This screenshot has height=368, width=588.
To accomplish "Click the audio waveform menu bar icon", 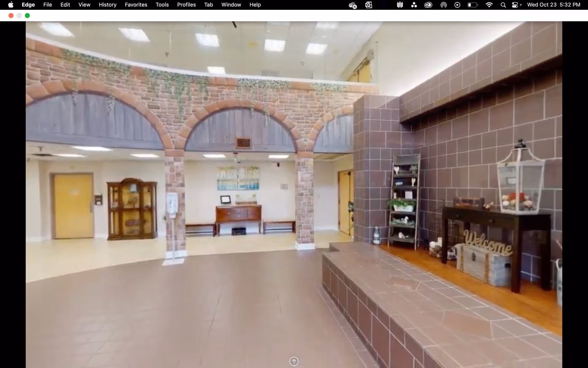I will coord(400,5).
